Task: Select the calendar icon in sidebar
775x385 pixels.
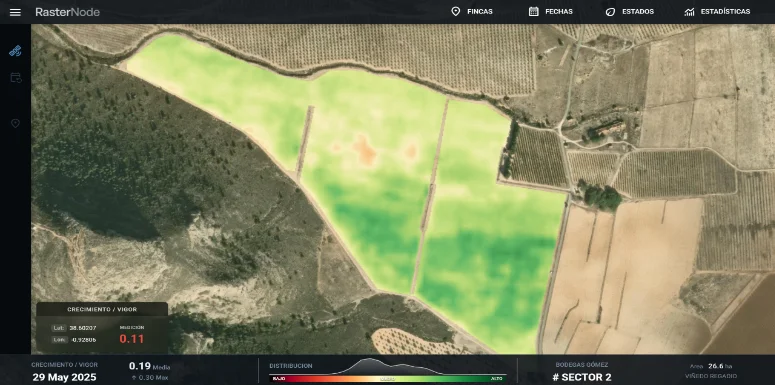Action: tap(16, 78)
